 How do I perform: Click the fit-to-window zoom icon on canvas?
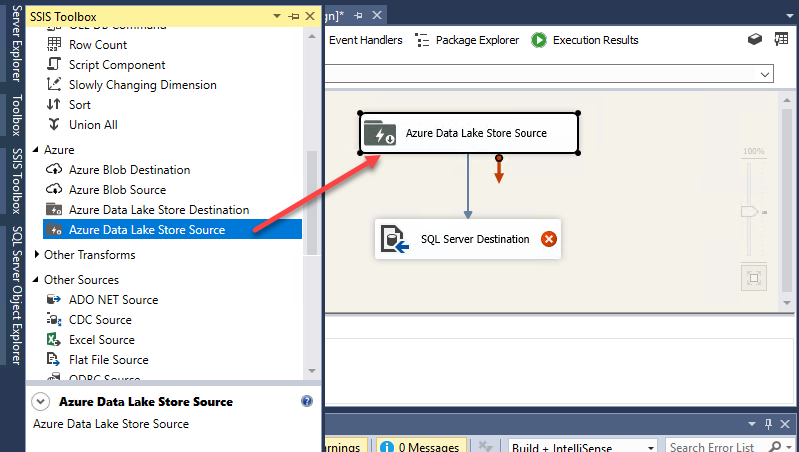click(754, 278)
